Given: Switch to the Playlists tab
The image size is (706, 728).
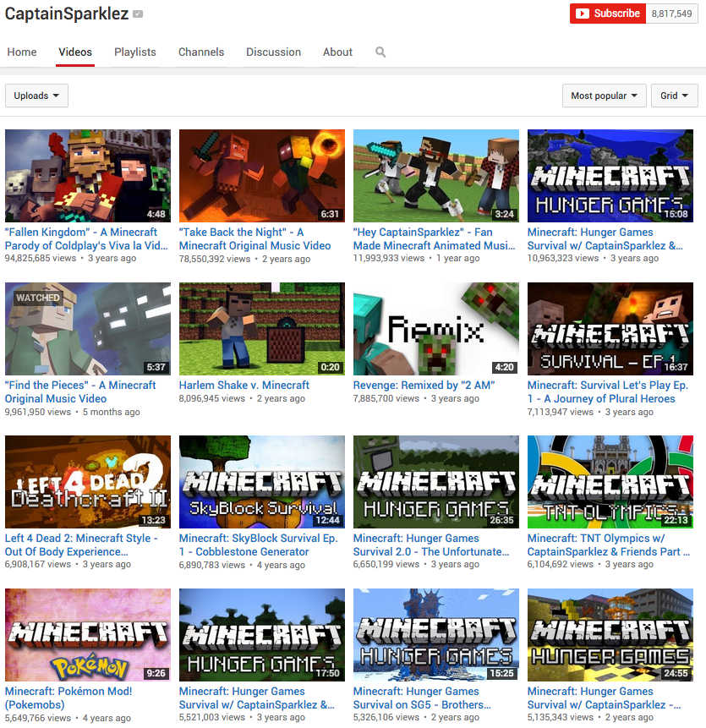Looking at the screenshot, I should 135,52.
